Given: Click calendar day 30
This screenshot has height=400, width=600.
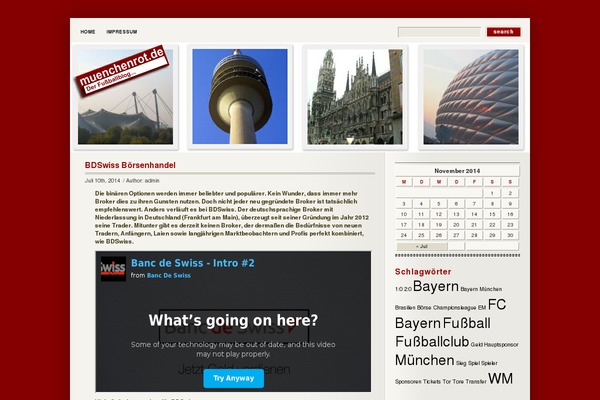Looking at the screenshot, I should pos(510,235).
